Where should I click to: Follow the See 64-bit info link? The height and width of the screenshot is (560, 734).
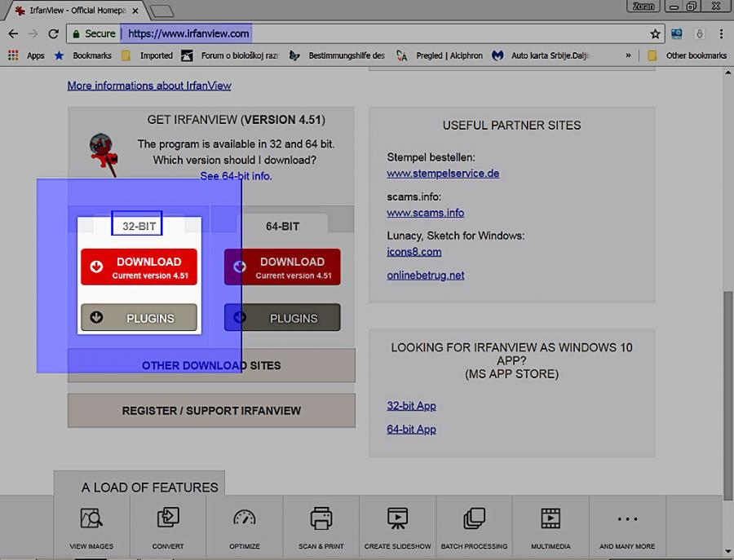[236, 176]
